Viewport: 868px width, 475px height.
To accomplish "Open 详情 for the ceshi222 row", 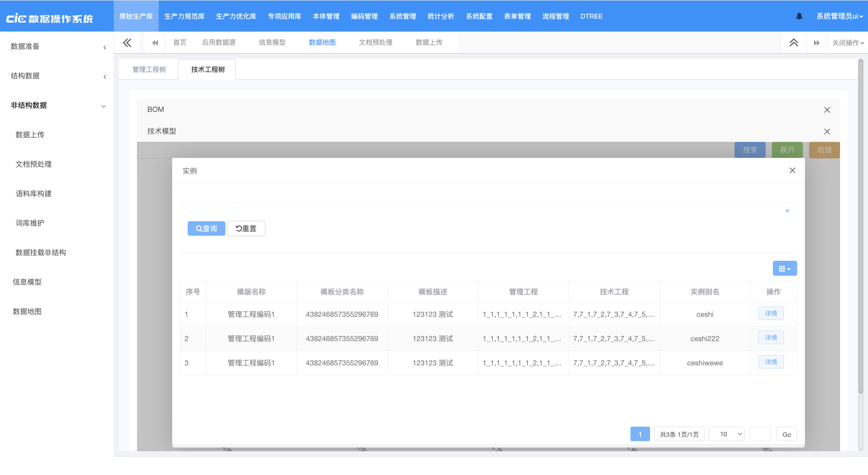I will 771,338.
